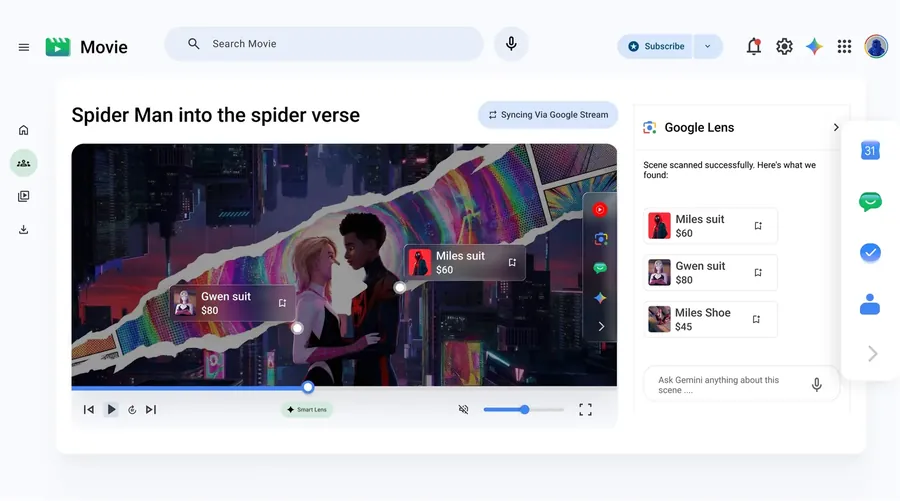Use microphone in Ask Gemini box
The width and height of the screenshot is (900, 501).
point(816,385)
